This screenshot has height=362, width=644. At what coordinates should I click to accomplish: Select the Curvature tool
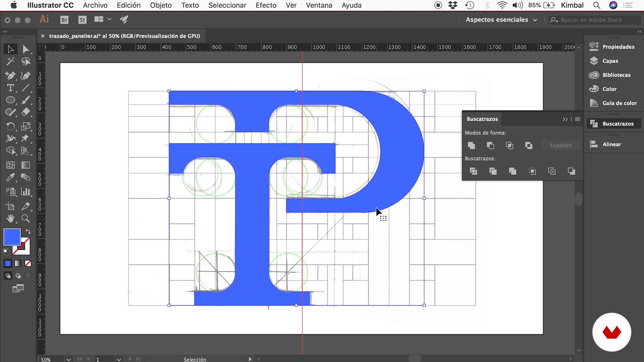[x=26, y=76]
